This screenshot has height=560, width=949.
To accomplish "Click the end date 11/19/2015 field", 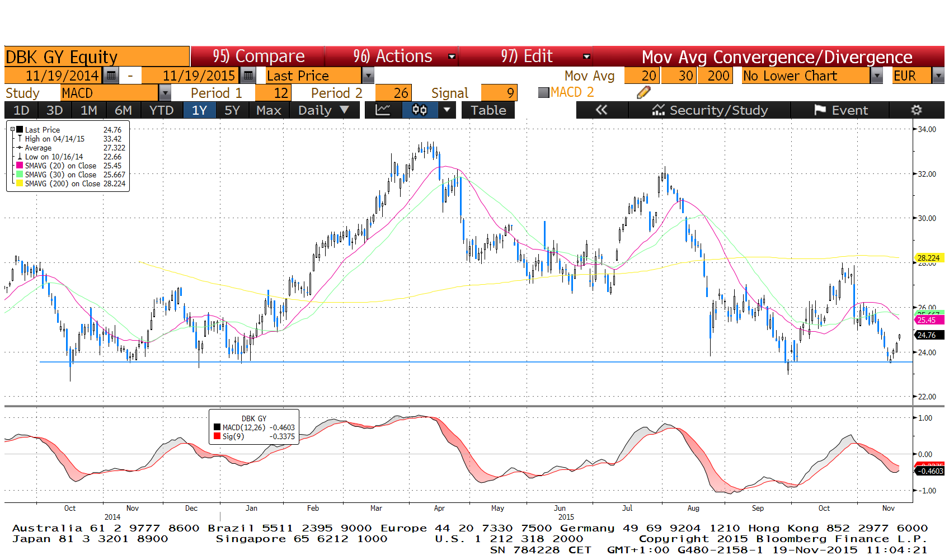I will [x=191, y=76].
